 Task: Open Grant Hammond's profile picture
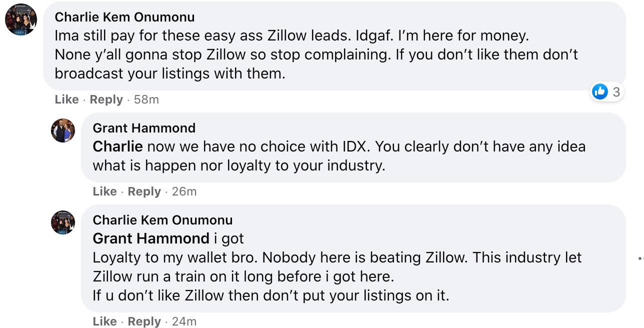(63, 130)
